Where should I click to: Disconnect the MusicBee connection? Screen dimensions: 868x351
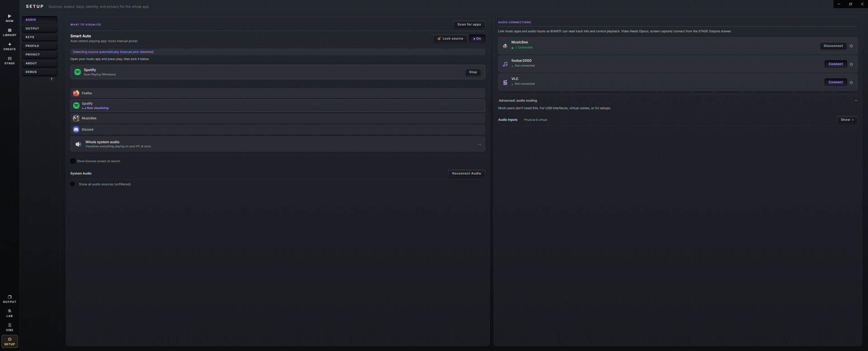833,46
